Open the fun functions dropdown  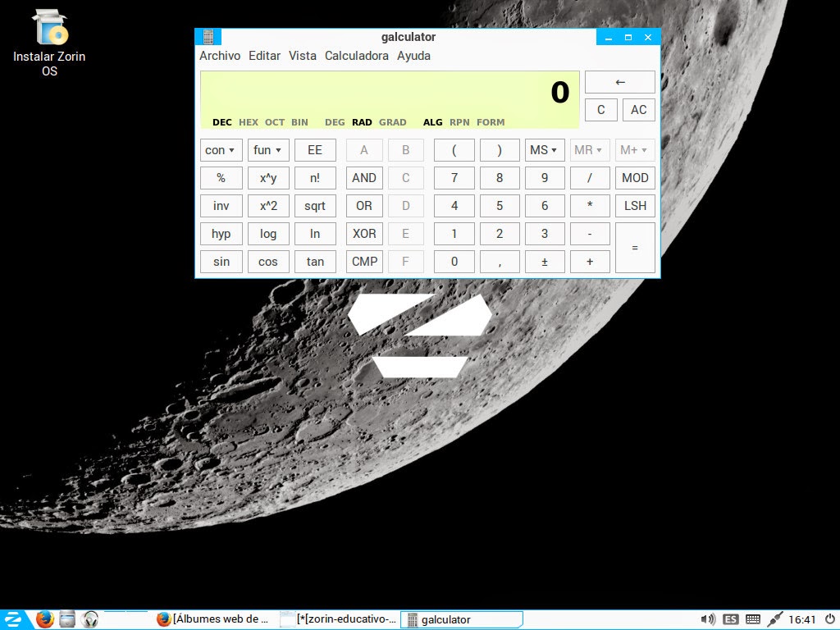coord(268,149)
